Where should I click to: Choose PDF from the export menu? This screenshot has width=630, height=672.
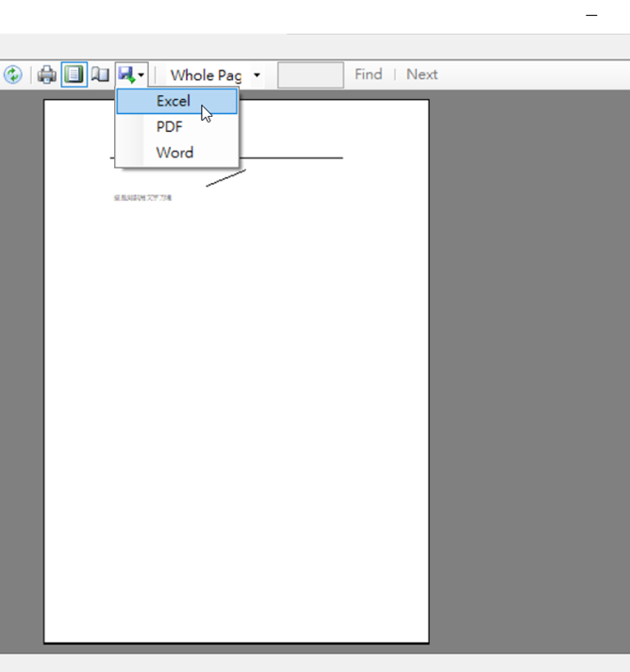coord(176,127)
